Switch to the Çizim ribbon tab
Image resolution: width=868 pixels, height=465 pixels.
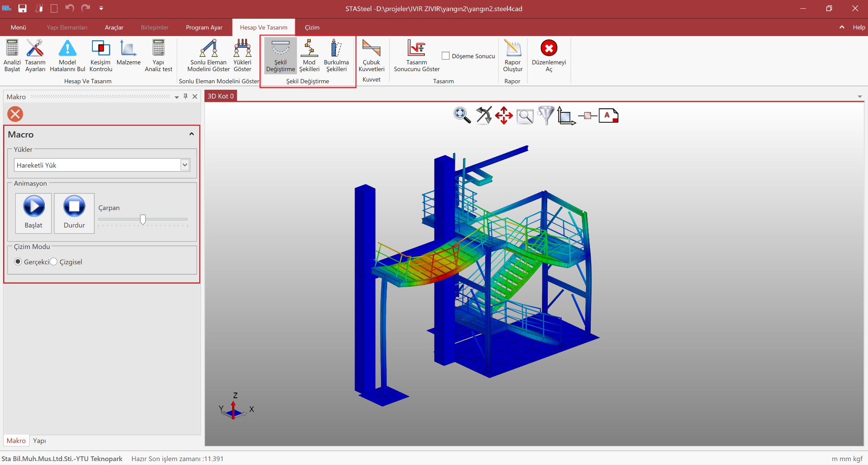point(312,27)
